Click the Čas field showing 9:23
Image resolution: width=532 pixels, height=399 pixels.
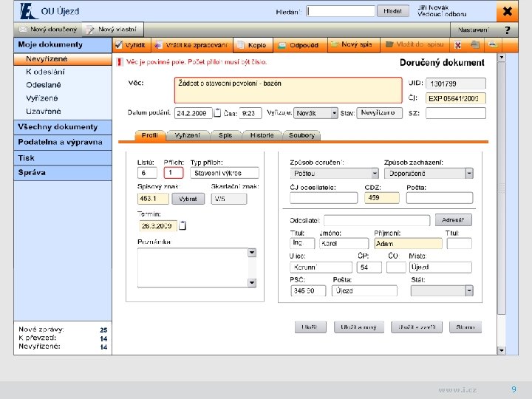point(250,113)
